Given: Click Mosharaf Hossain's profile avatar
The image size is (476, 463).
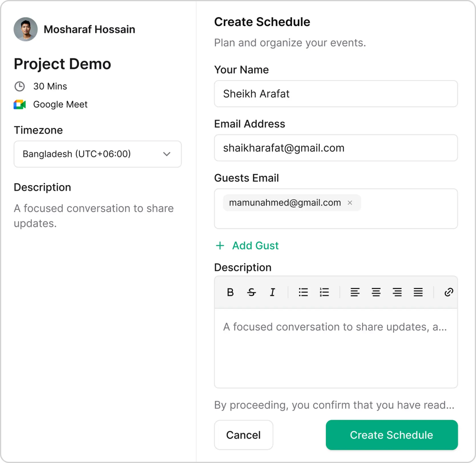Looking at the screenshot, I should tap(26, 29).
